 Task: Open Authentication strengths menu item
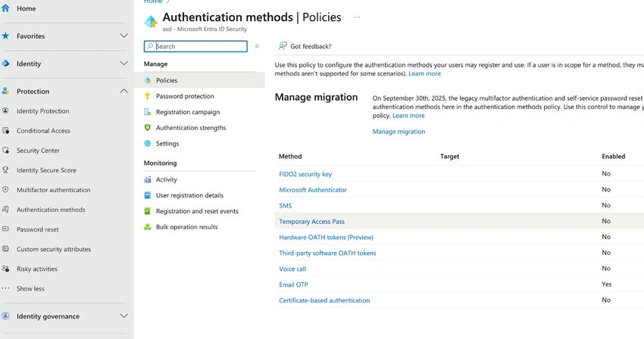(x=191, y=128)
